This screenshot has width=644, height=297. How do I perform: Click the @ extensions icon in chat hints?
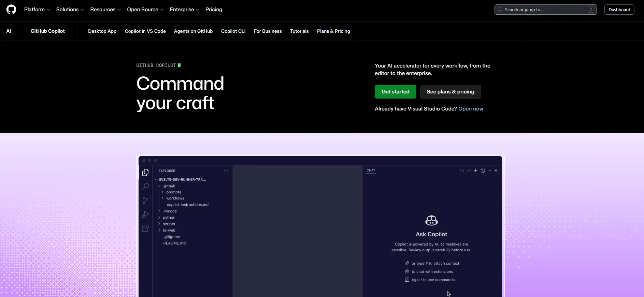pos(407,271)
